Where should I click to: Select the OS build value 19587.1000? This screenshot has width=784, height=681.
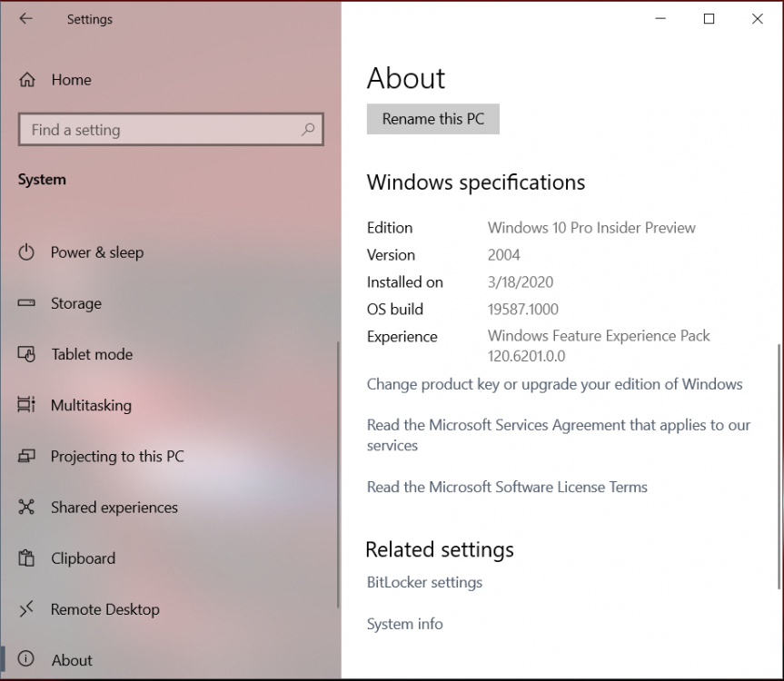pos(523,309)
